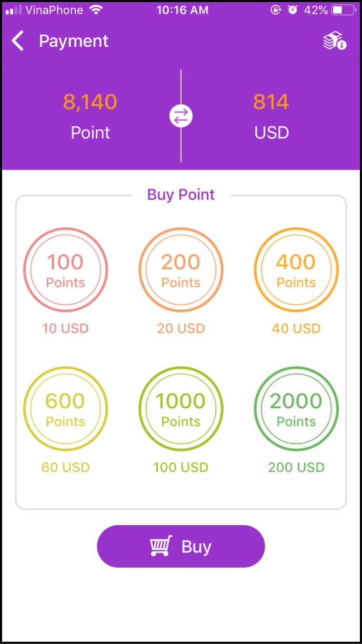
Task: Tap the Buy Point section title
Action: click(x=181, y=195)
